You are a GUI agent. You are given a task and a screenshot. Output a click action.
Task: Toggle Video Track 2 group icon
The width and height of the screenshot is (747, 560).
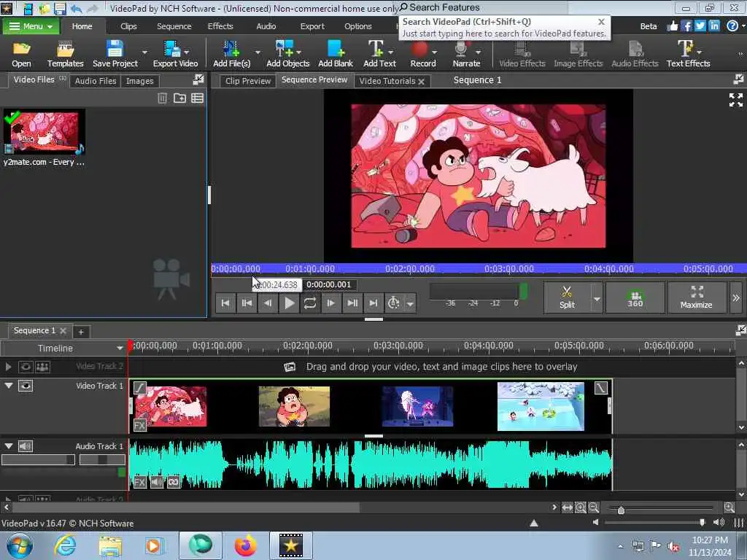coord(42,367)
